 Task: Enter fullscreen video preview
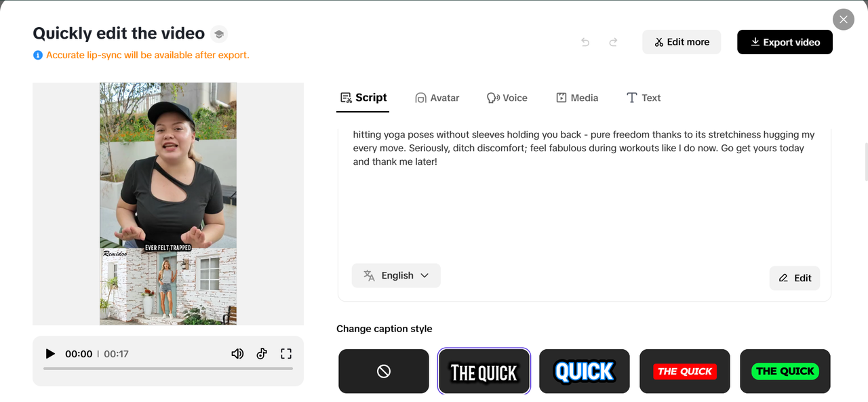coord(286,354)
